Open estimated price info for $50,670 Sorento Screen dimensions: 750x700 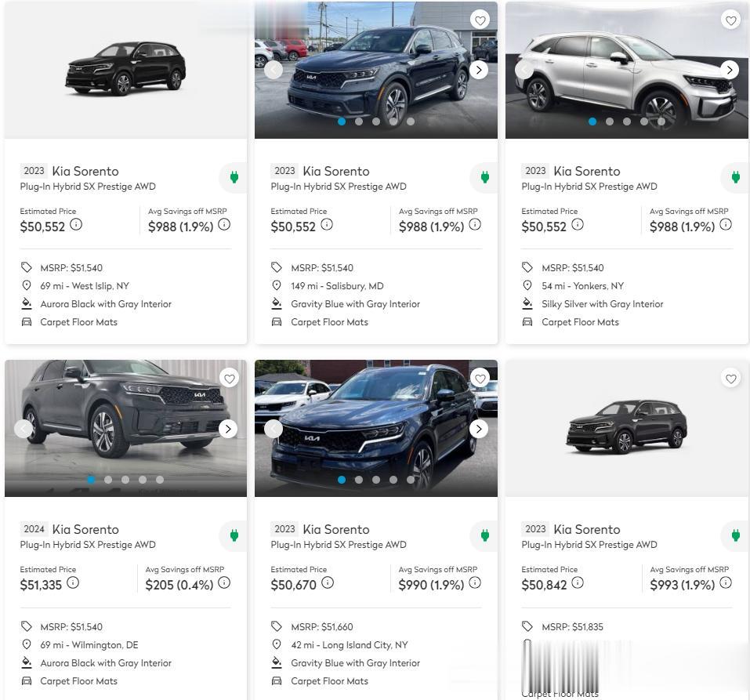point(327,582)
